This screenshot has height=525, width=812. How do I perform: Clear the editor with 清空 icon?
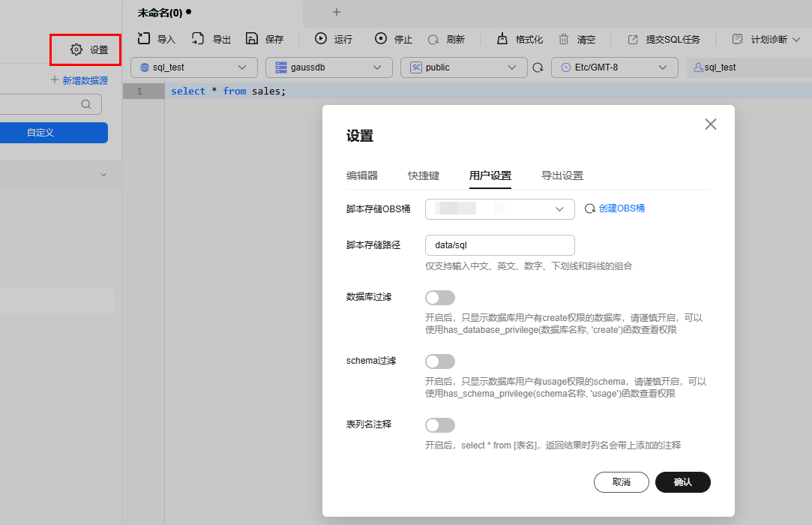point(562,39)
